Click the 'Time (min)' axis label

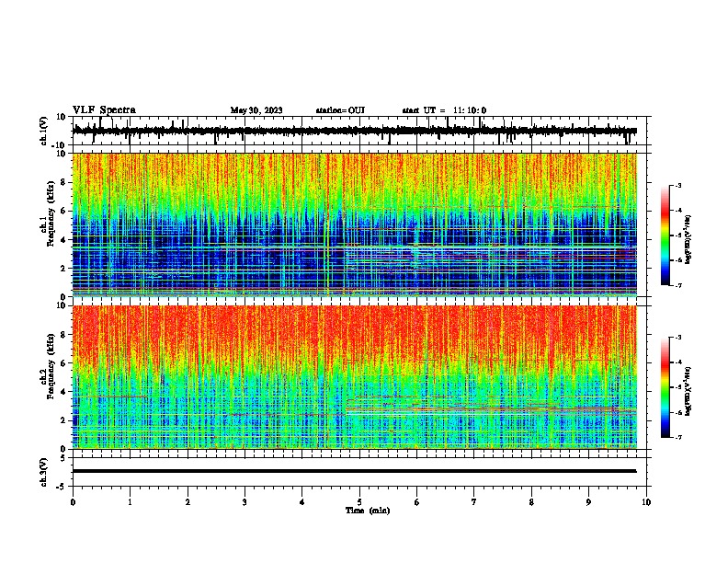368,511
